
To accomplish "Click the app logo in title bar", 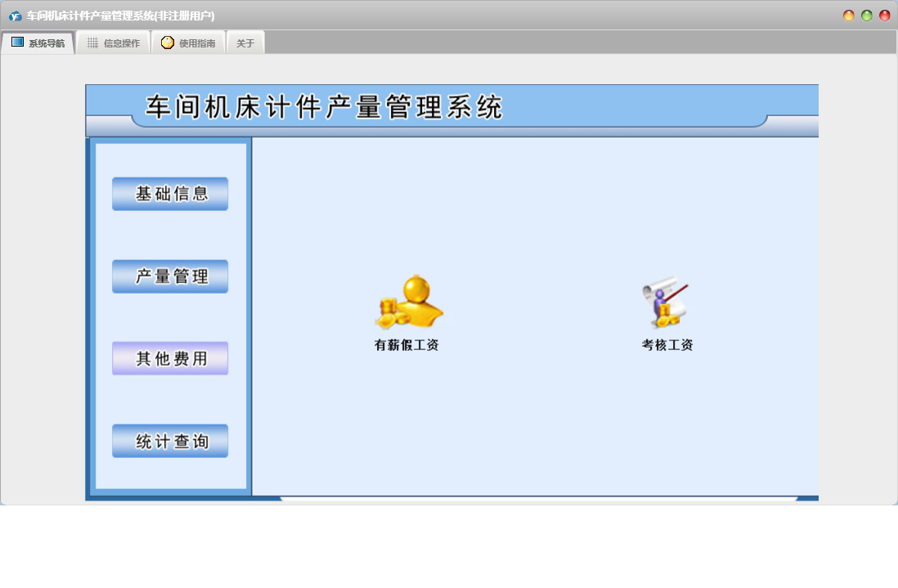I will point(15,16).
